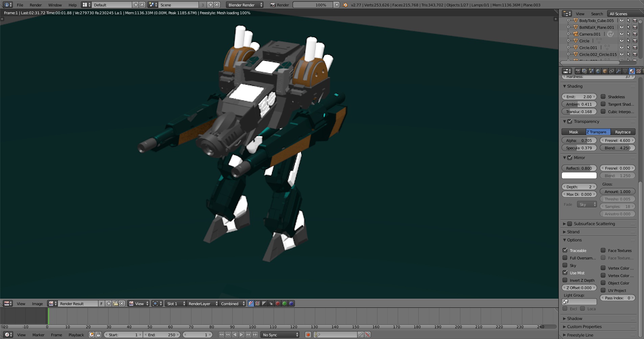The height and width of the screenshot is (339, 644).
Task: Toggle automatic keyframe record button
Action: click(x=308, y=335)
